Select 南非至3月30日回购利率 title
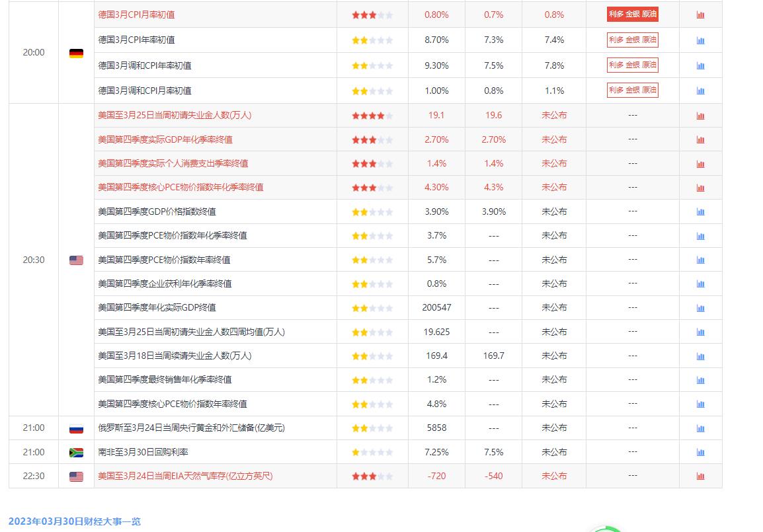The height and width of the screenshot is (532, 763). (143, 452)
